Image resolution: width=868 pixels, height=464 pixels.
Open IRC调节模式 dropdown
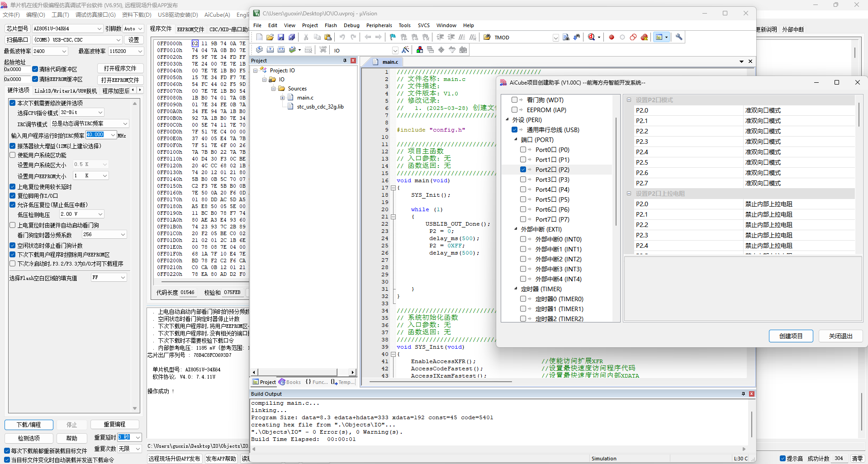coord(90,124)
